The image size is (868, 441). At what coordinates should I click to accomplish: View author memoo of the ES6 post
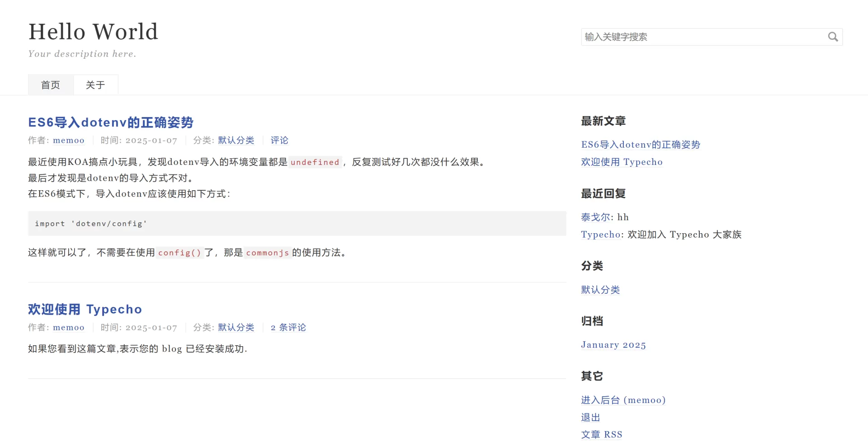[x=69, y=141]
